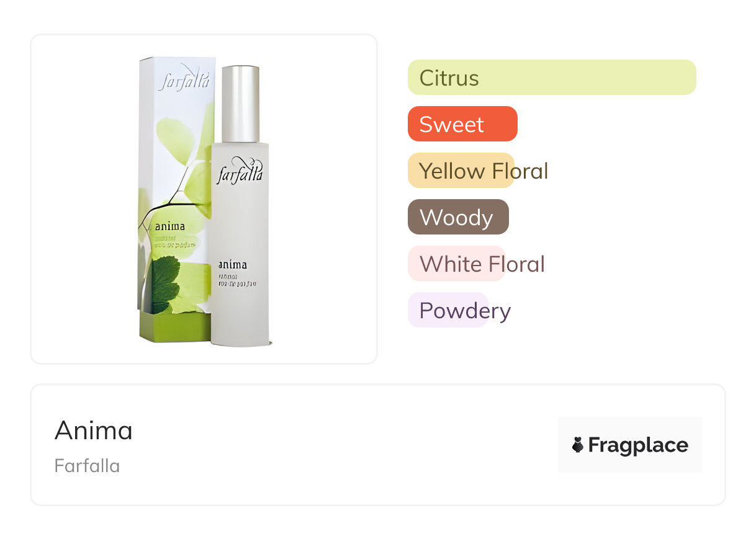The image size is (756, 536).
Task: Click the farfalla logo on the bottle
Action: (x=240, y=172)
